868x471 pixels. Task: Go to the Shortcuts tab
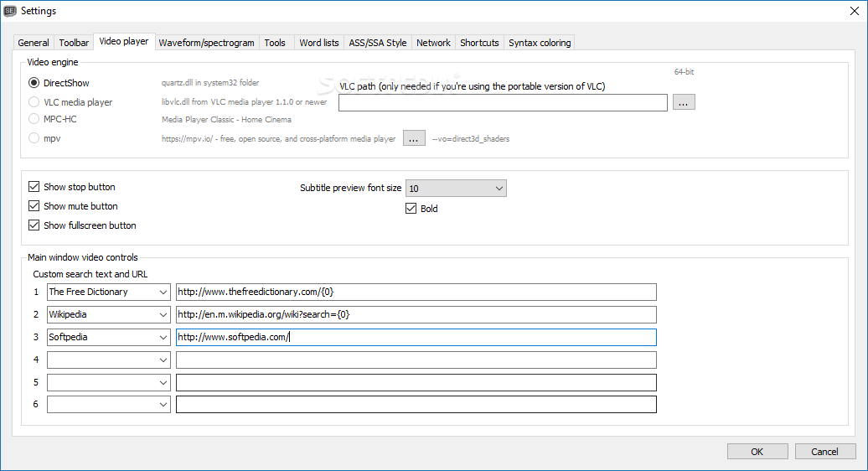tap(479, 43)
